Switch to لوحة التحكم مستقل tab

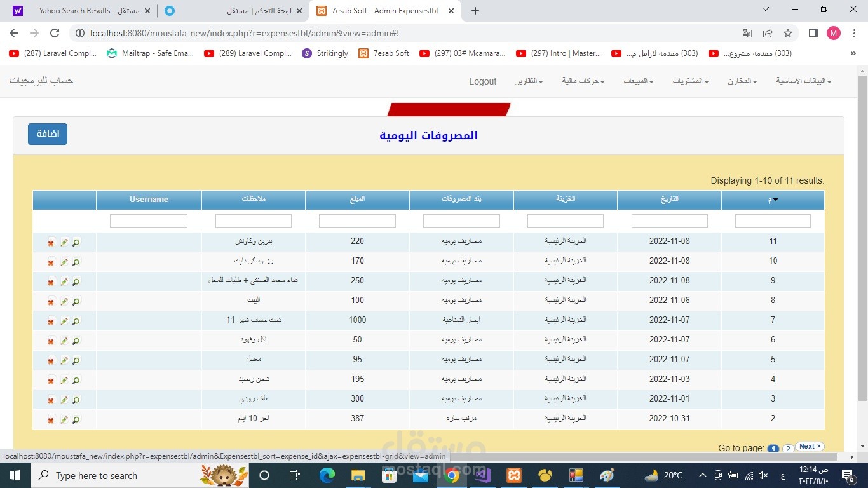tap(233, 11)
